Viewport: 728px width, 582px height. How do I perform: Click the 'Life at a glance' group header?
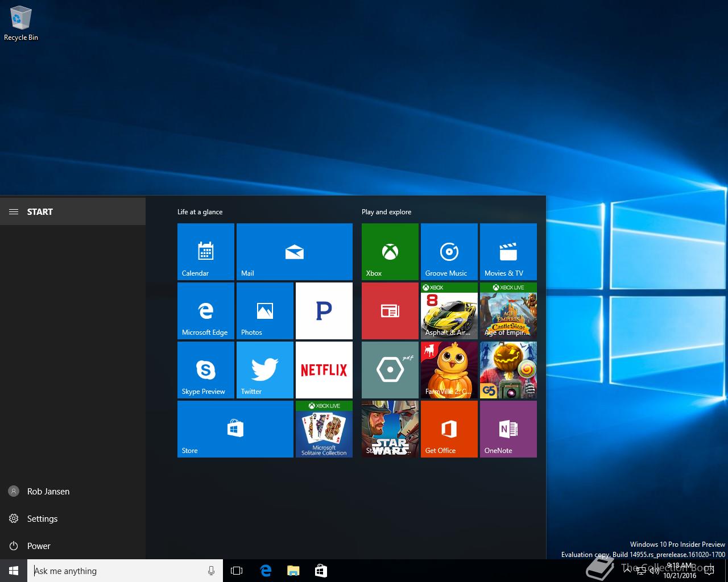point(200,212)
